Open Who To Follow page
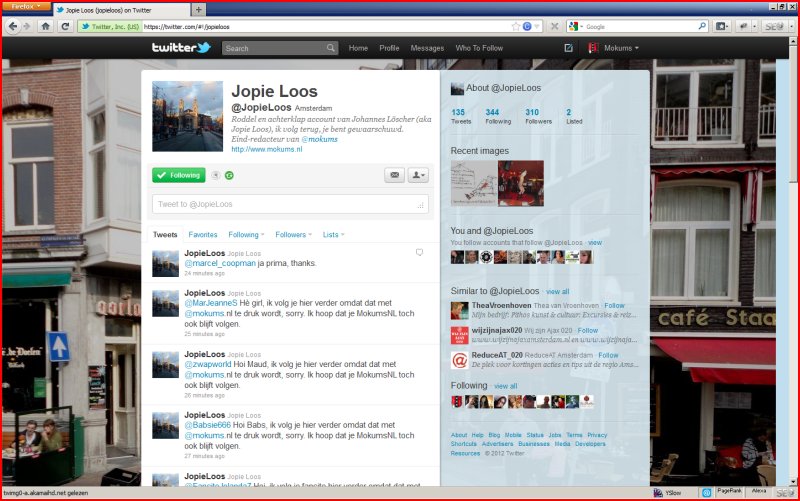 [479, 48]
